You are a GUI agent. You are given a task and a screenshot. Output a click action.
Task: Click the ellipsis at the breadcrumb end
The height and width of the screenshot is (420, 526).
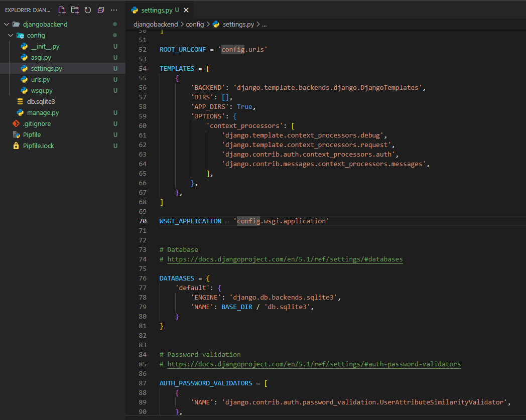click(x=265, y=24)
